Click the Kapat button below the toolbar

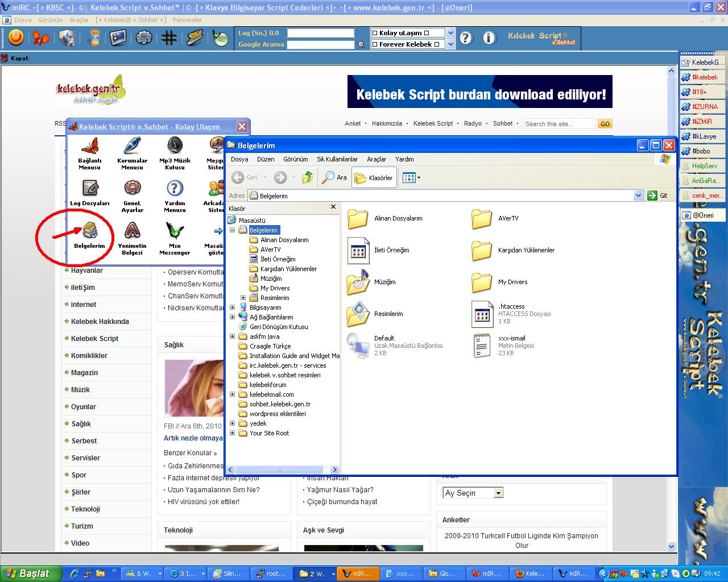[15, 58]
